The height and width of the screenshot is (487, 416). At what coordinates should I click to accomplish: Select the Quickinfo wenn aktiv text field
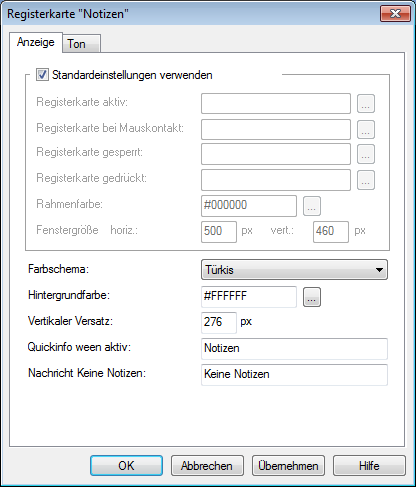[294, 349]
